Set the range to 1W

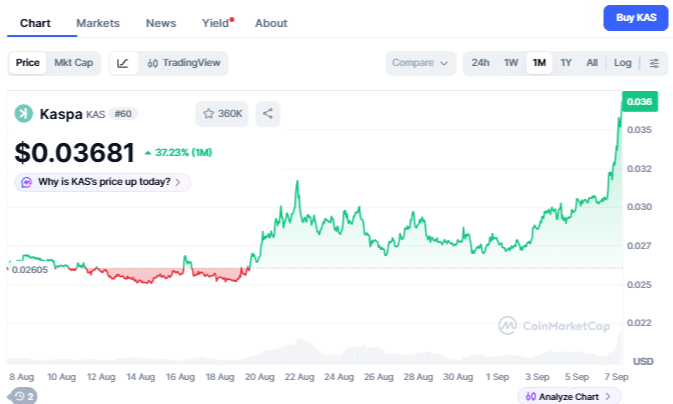point(511,63)
